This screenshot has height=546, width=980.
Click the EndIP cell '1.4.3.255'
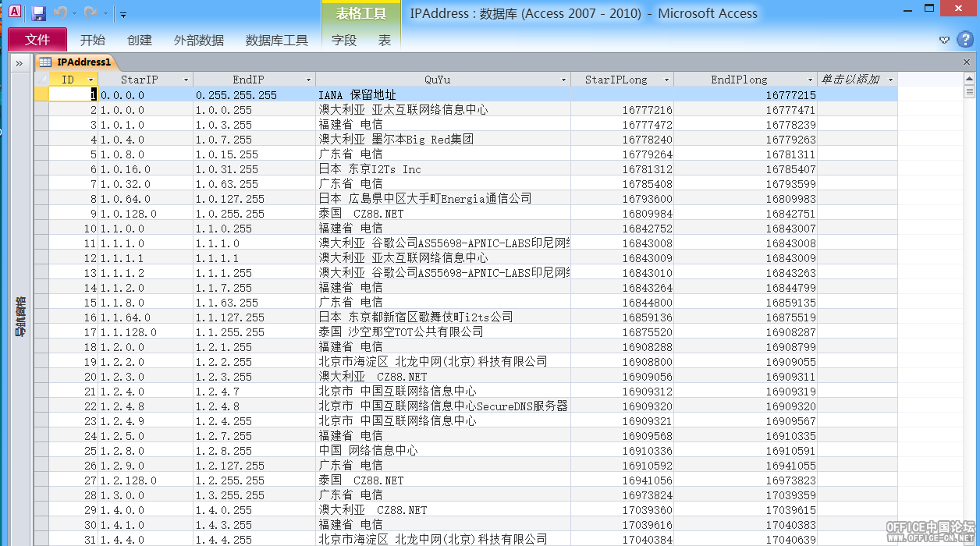tap(254, 524)
